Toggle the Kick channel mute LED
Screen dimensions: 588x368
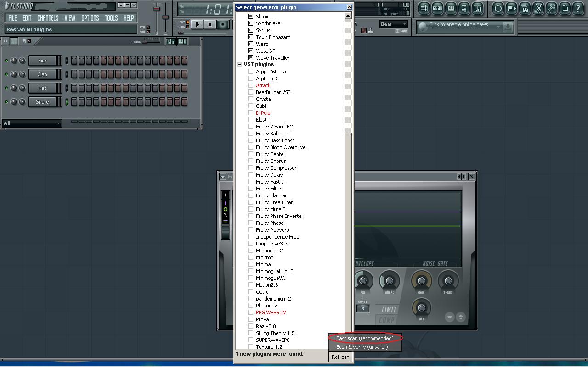pos(6,61)
